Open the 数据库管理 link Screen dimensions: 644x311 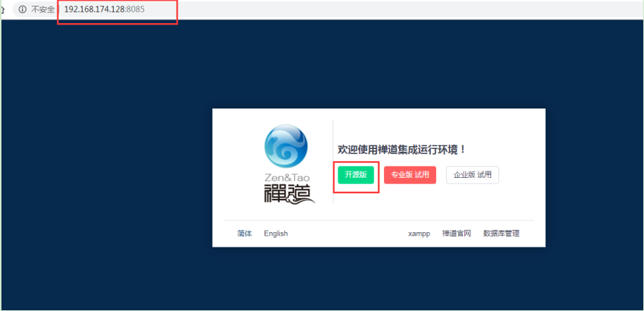(x=501, y=234)
